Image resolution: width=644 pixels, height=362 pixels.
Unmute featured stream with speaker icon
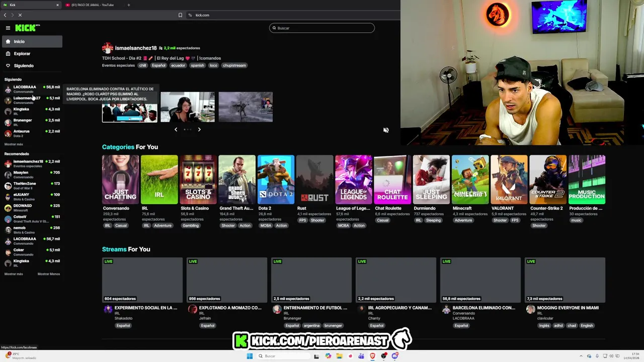coord(386,130)
